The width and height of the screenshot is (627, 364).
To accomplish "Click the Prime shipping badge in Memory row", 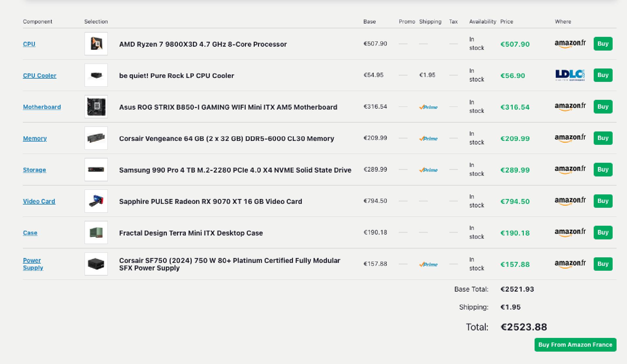I will pos(428,139).
